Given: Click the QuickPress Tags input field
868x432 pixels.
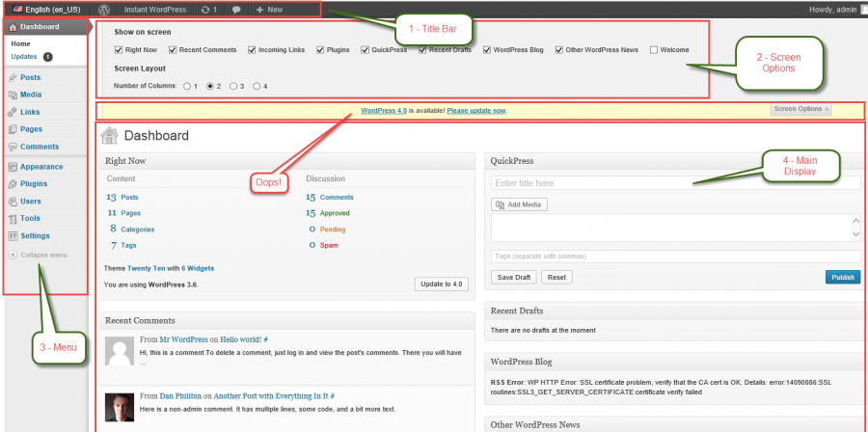Looking at the screenshot, I should coord(675,256).
